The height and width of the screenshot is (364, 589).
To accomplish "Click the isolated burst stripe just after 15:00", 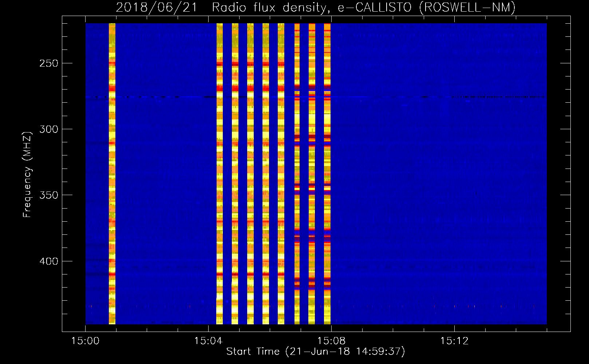I will pyautogui.click(x=112, y=174).
